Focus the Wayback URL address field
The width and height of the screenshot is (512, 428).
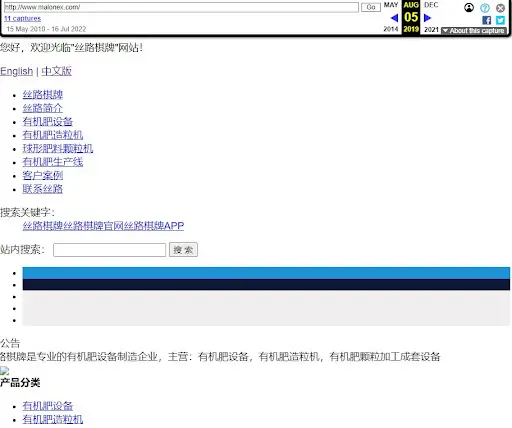coord(181,7)
